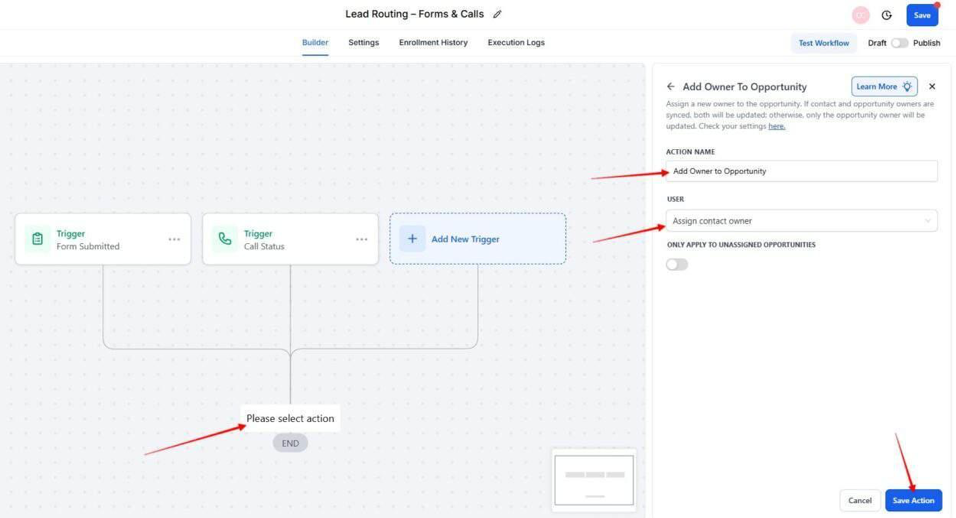This screenshot has height=518, width=956.
Task: Click the pencil icon to rename workflow
Action: (497, 15)
